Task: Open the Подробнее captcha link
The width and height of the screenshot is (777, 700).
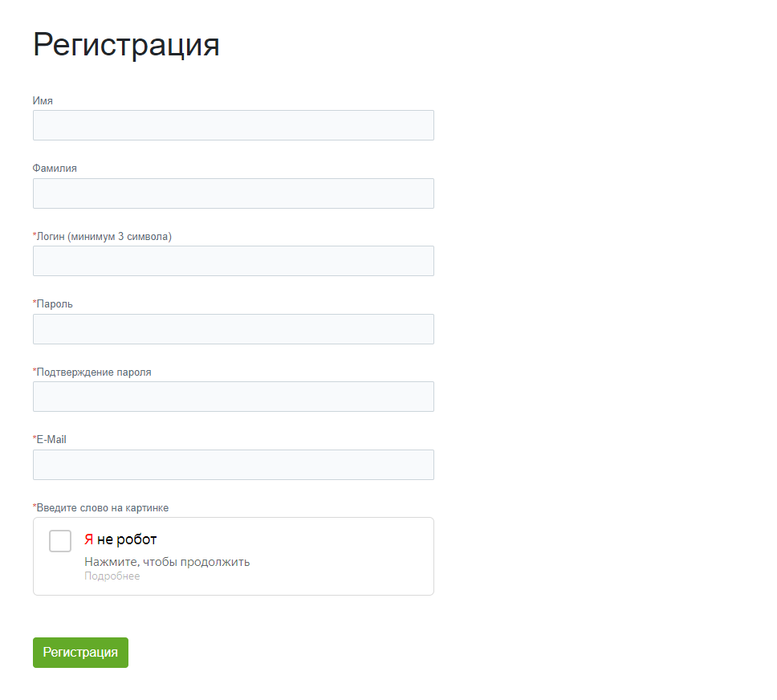Action: (112, 576)
